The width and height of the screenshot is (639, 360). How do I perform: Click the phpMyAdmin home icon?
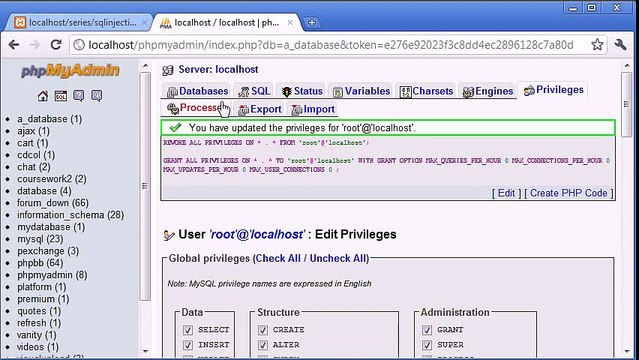(x=42, y=96)
